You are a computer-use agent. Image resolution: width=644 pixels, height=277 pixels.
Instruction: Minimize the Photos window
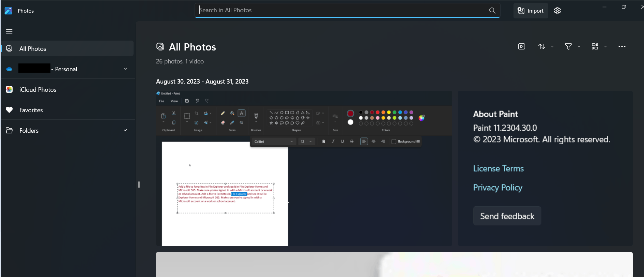pyautogui.click(x=604, y=7)
